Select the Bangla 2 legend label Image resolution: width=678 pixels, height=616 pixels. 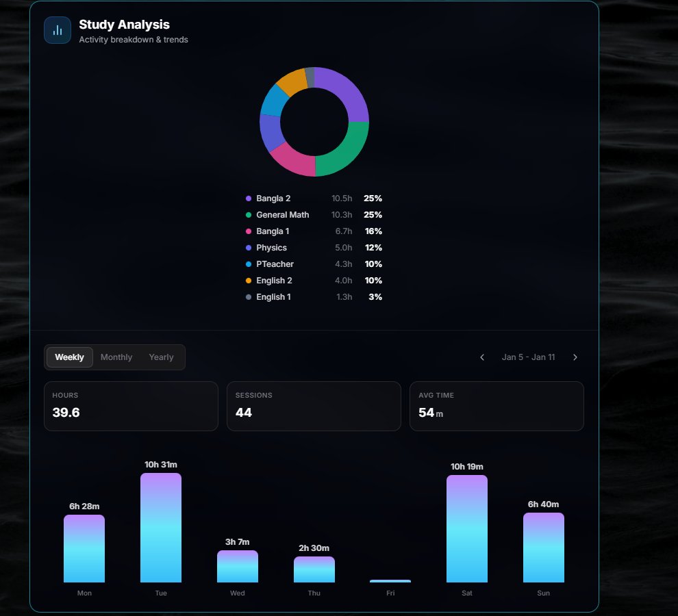273,198
